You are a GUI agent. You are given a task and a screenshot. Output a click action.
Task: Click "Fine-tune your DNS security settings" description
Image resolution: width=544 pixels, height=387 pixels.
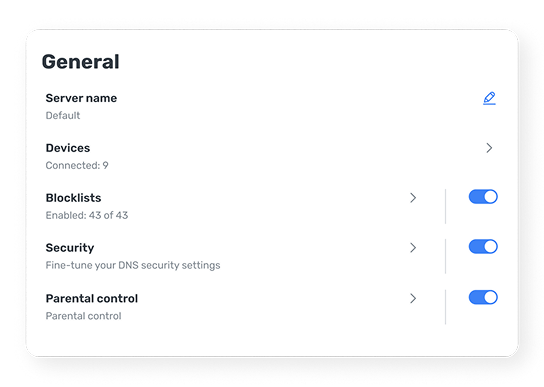tap(133, 266)
